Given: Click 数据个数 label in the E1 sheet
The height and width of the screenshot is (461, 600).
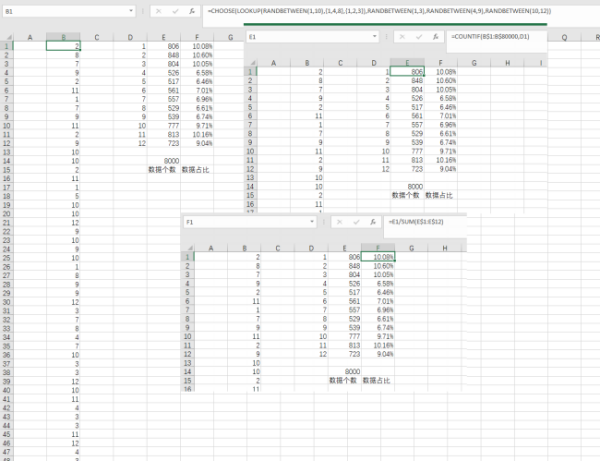Looking at the screenshot, I should pyautogui.click(x=406, y=195).
